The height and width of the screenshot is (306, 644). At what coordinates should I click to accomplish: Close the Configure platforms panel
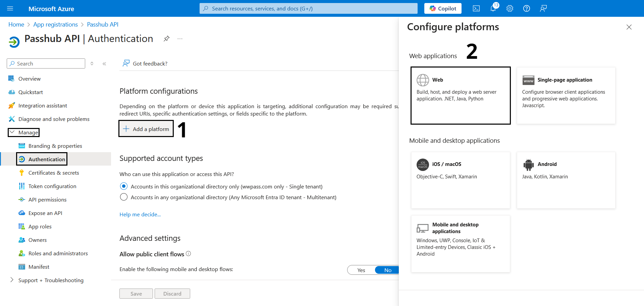629,27
